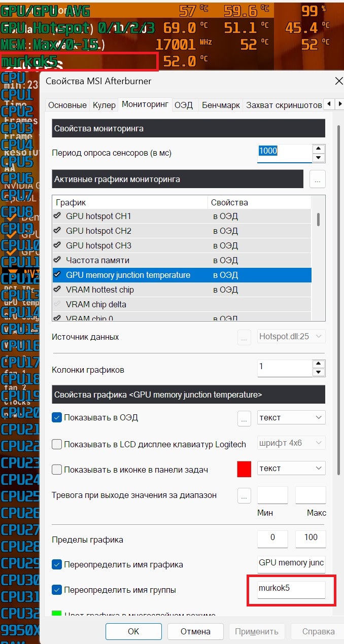The width and height of the screenshot is (344, 644).
Task: Open the tray icon display type dropdown
Action: click(291, 469)
